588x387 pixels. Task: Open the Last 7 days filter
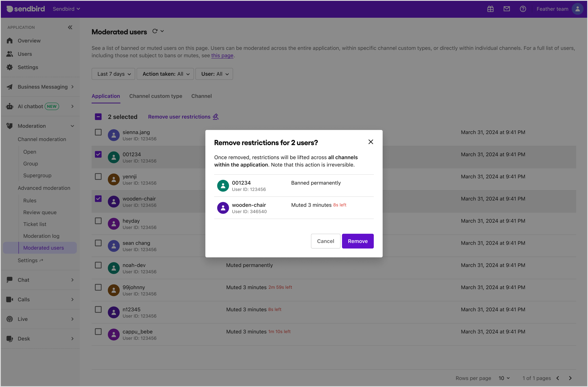pyautogui.click(x=113, y=74)
